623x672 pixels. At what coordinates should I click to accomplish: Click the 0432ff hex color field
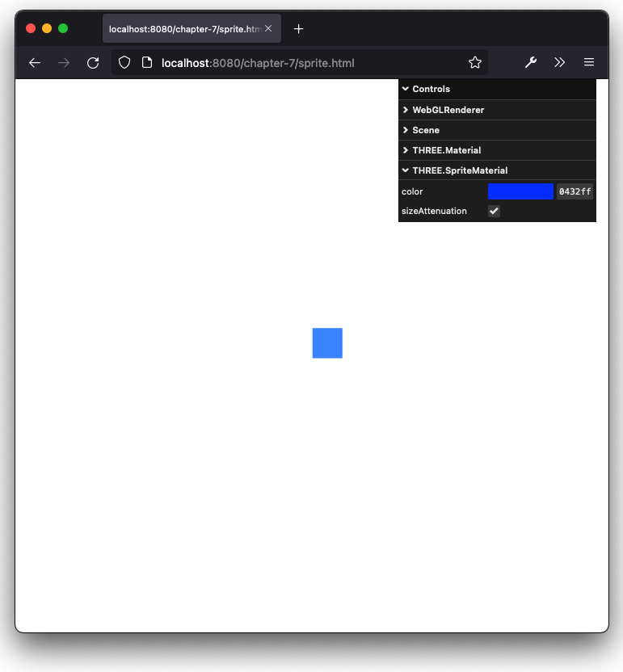(575, 191)
